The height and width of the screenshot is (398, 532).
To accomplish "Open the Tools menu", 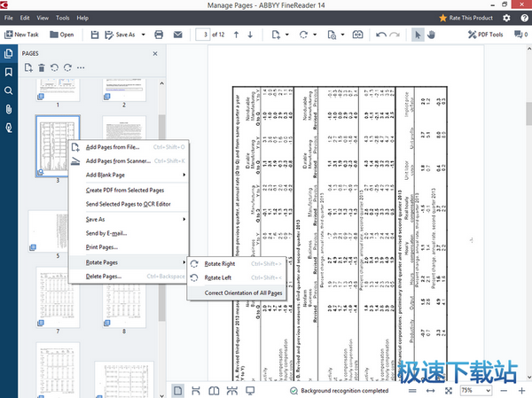I will pos(62,18).
